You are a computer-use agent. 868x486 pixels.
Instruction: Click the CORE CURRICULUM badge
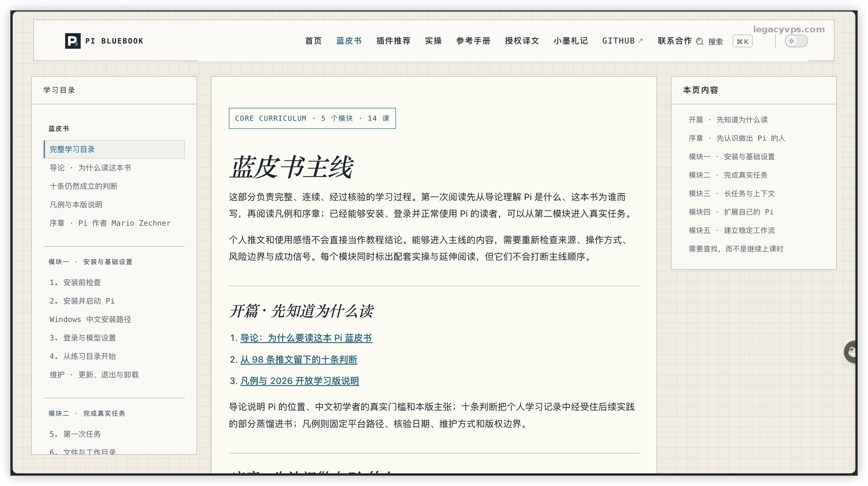312,118
